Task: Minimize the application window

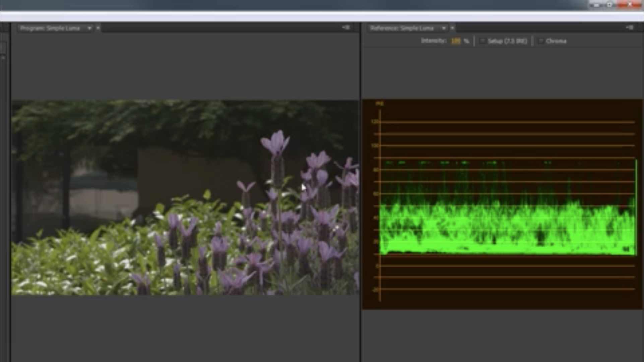Action: pyautogui.click(x=596, y=5)
